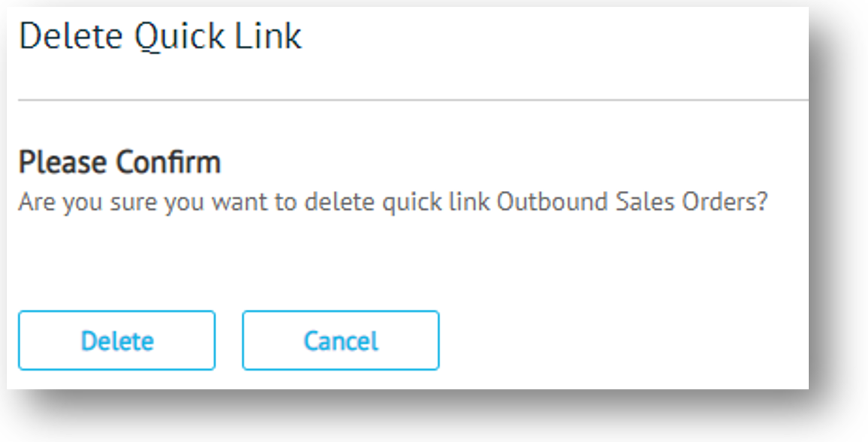Image resolution: width=868 pixels, height=442 pixels.
Task: Click the Delete Quick Link dialog title
Action: (160, 36)
